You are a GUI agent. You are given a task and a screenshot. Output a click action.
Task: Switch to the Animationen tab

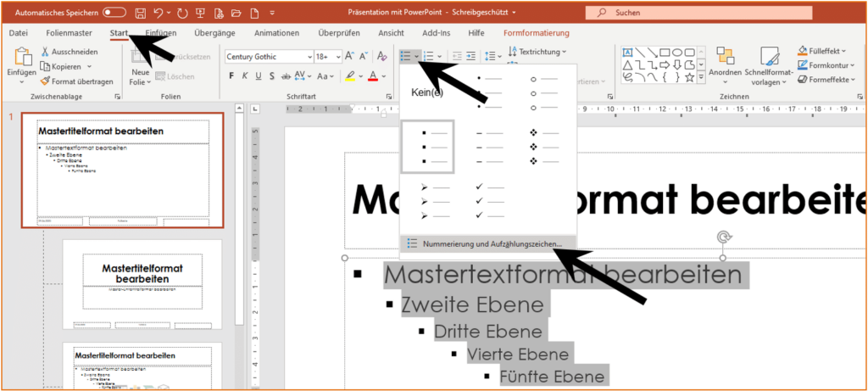tap(277, 33)
